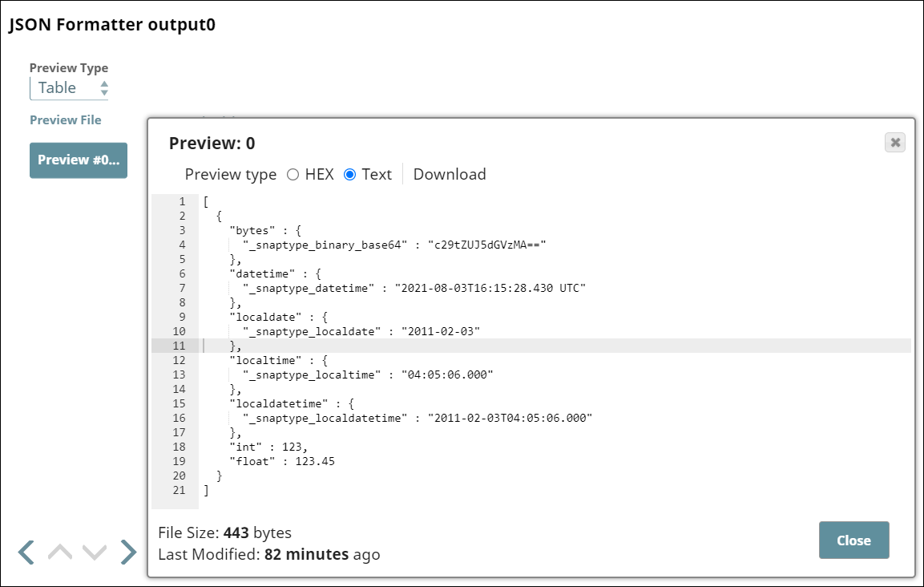Image resolution: width=924 pixels, height=587 pixels.
Task: Click the up arrow navigation icon
Action: coord(60,552)
